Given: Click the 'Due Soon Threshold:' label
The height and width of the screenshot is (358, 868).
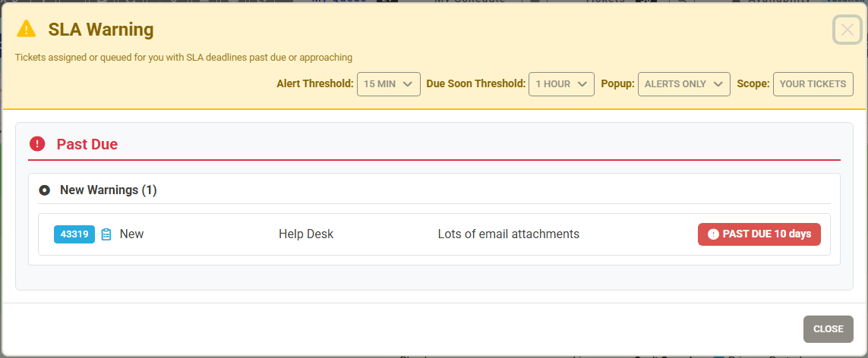Looking at the screenshot, I should [x=476, y=84].
